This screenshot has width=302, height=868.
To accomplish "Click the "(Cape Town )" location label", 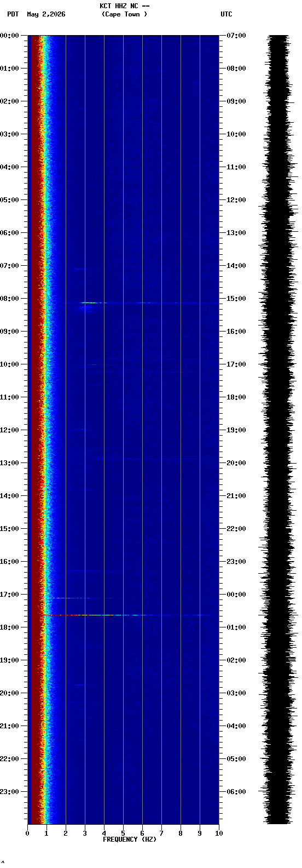I will click(x=125, y=14).
